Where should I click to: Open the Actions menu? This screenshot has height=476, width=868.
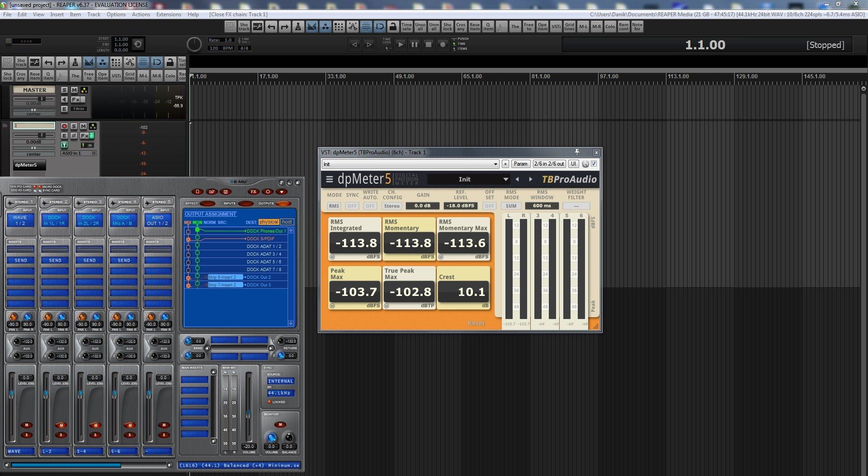(x=141, y=14)
